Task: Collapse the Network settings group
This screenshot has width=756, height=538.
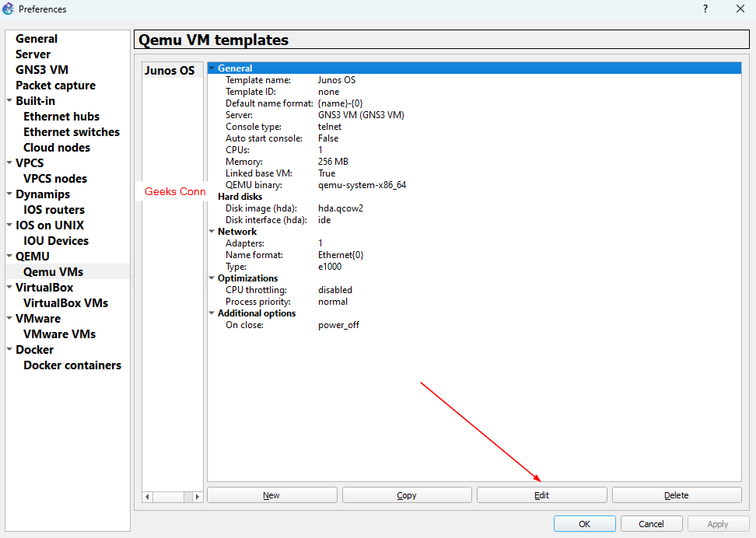Action: click(212, 232)
